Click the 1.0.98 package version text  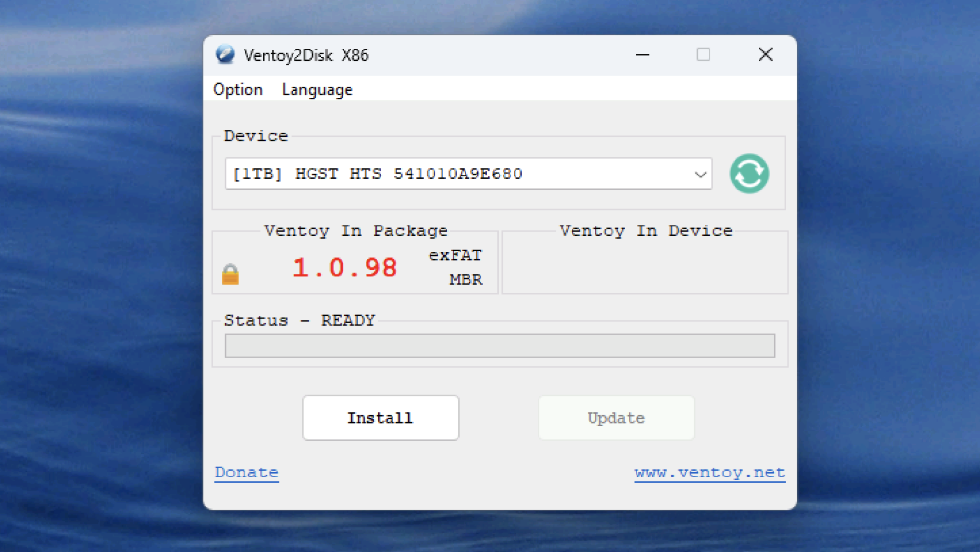[x=344, y=268]
